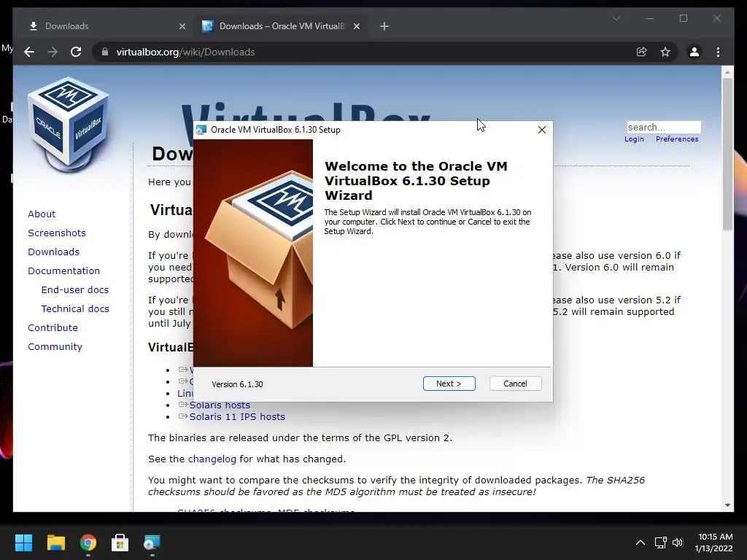Open Community link in sidebar
This screenshot has height=560, width=747.
click(x=55, y=346)
